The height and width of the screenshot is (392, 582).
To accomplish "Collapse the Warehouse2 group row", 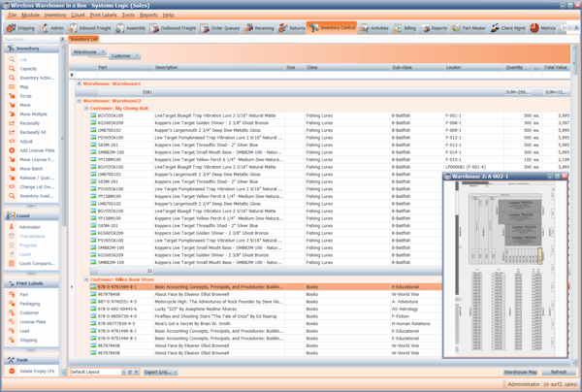I will (80, 101).
